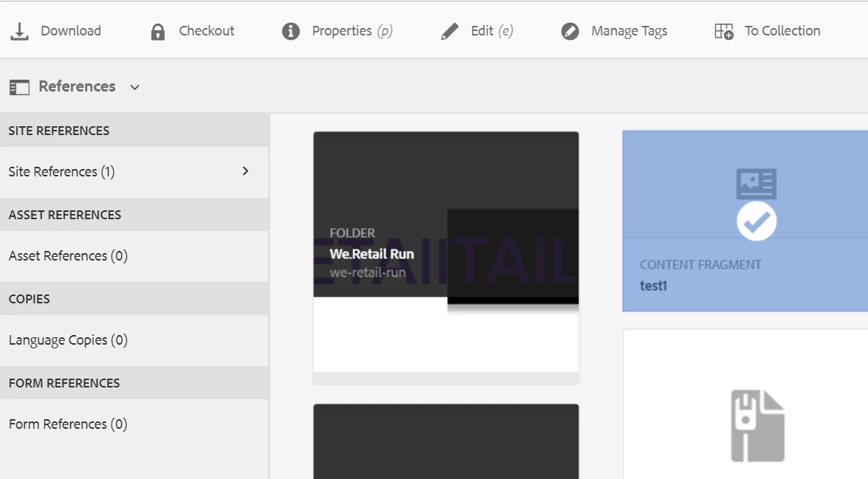Select Manage Tags label in toolbar
This screenshot has width=868, height=479.
click(629, 32)
